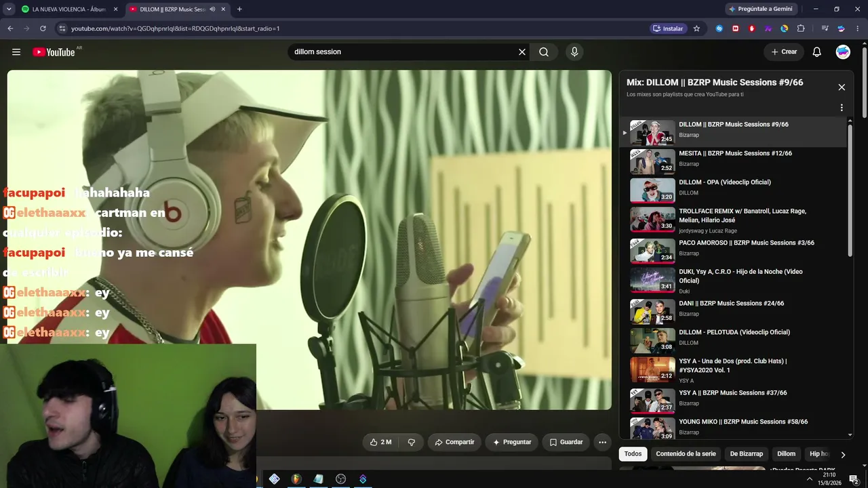The width and height of the screenshot is (868, 488).
Task: Open the Crear button
Action: point(784,52)
